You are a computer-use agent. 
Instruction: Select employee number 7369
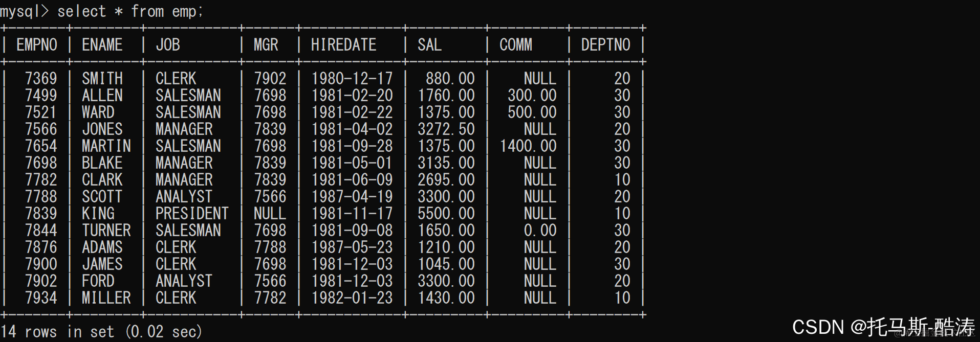click(41, 79)
